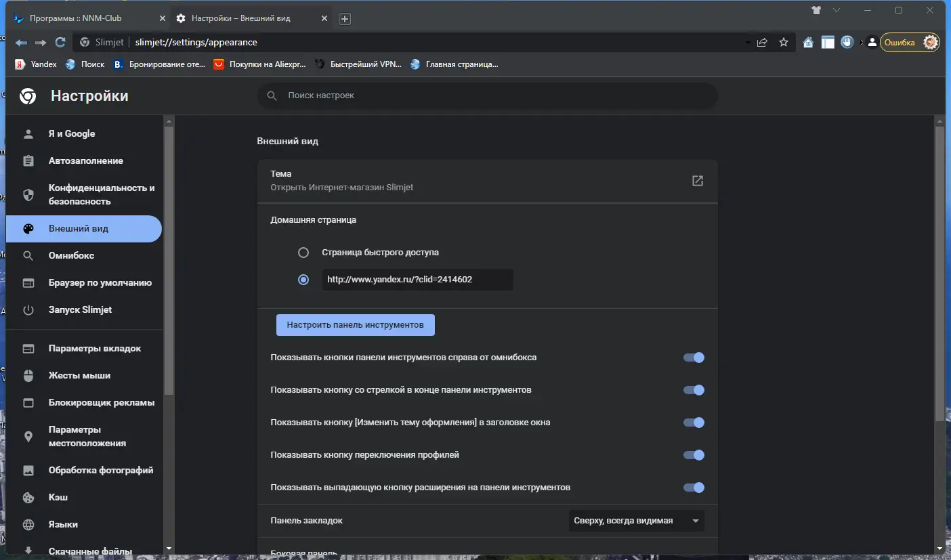951x560 pixels.
Task: Open Жесты мыши section
Action: click(x=84, y=375)
